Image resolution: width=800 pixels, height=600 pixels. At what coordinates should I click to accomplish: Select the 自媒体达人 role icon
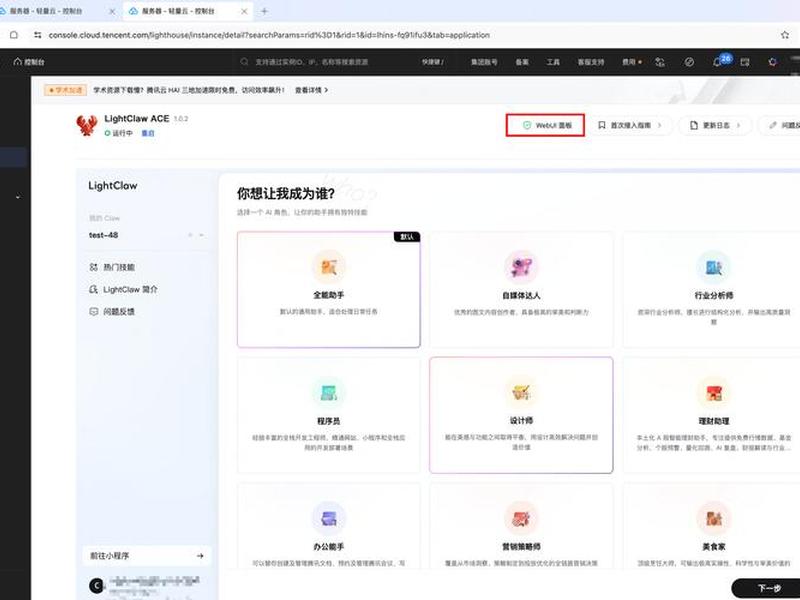point(521,266)
